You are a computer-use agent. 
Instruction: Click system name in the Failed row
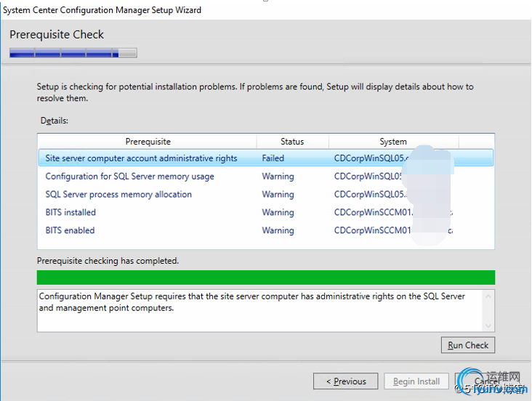pos(371,158)
